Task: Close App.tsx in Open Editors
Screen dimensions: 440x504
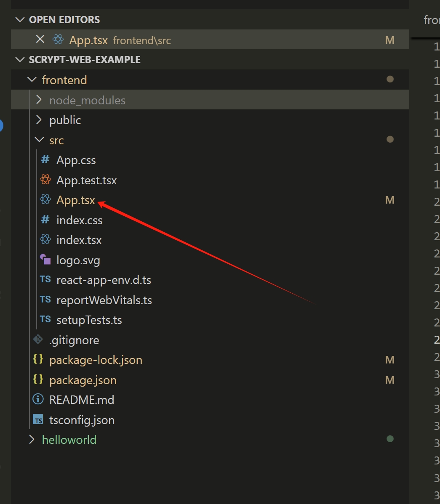Action: [x=40, y=40]
